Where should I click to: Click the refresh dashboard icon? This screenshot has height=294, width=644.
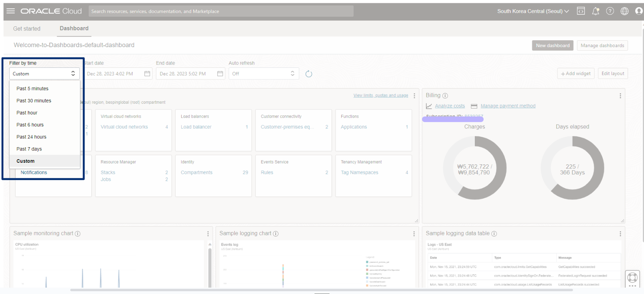pyautogui.click(x=309, y=74)
